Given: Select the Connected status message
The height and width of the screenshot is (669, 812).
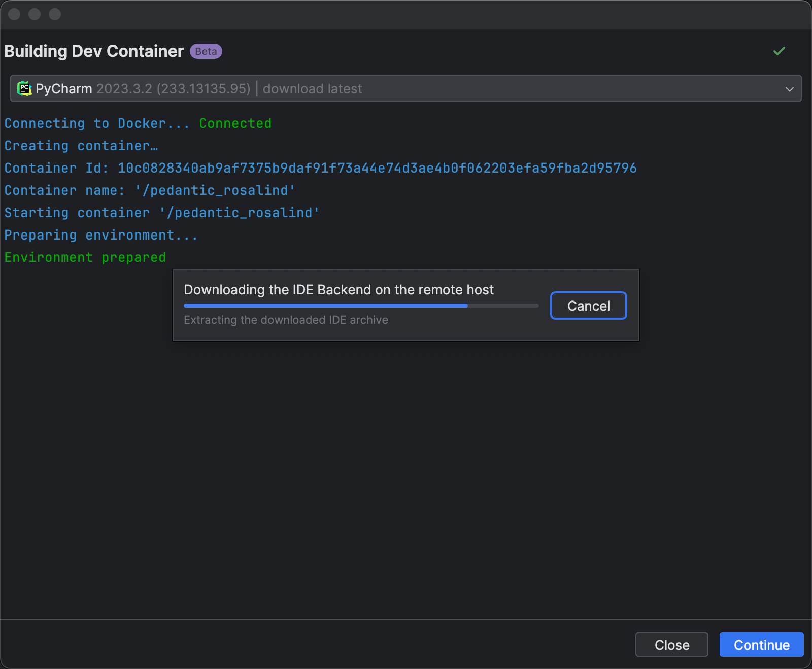Looking at the screenshot, I should pos(235,123).
